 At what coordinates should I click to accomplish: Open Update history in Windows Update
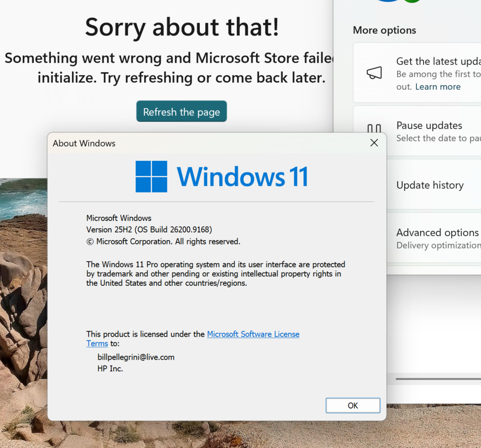coord(434,185)
